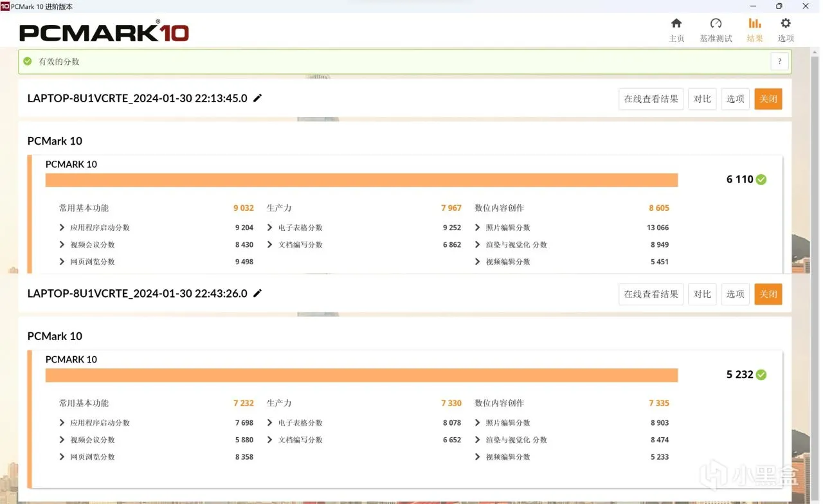Click 数位内容创作 score 7 335
Screen dimensions: 823x504
659,403
